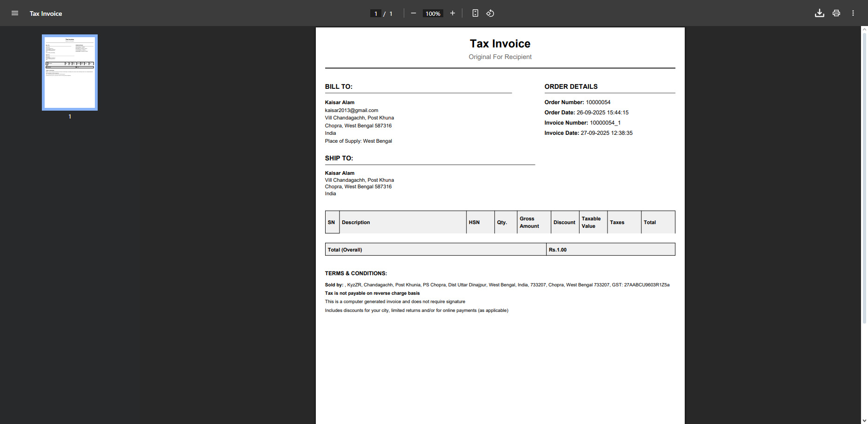This screenshot has height=424, width=868.
Task: Open the three-dot more actions menu
Action: click(x=853, y=13)
